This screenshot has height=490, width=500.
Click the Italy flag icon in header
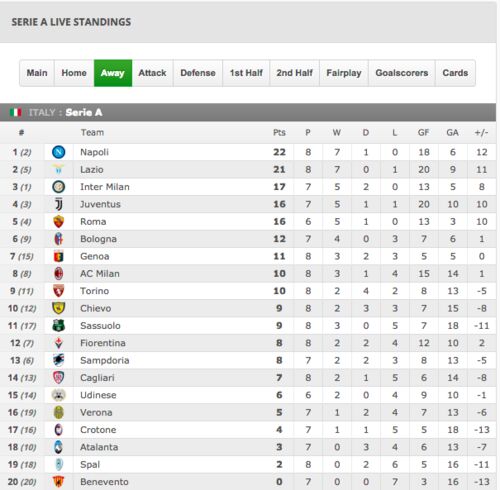pyautogui.click(x=16, y=112)
